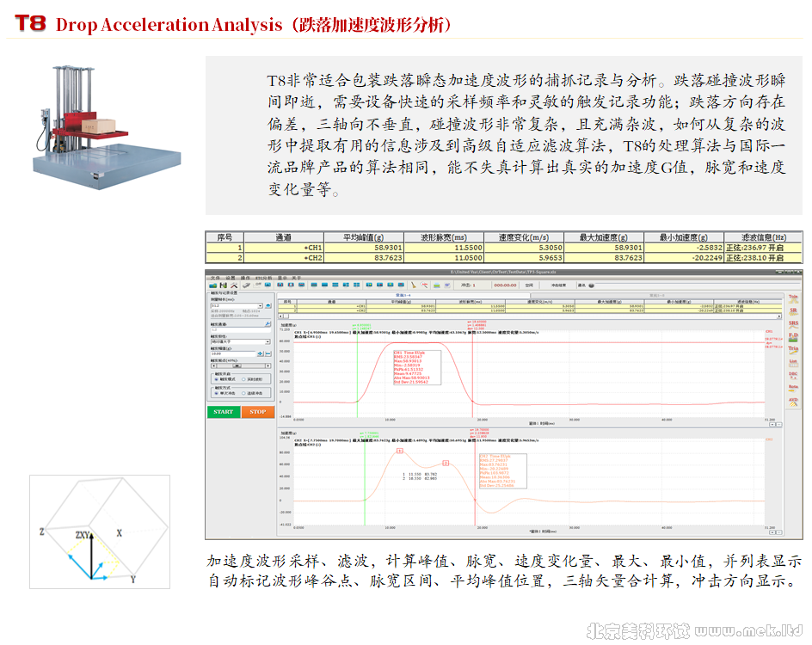This screenshot has height=645, width=812.
Task: Click the magnifier zoom icon in toolbar
Action: coord(424,286)
